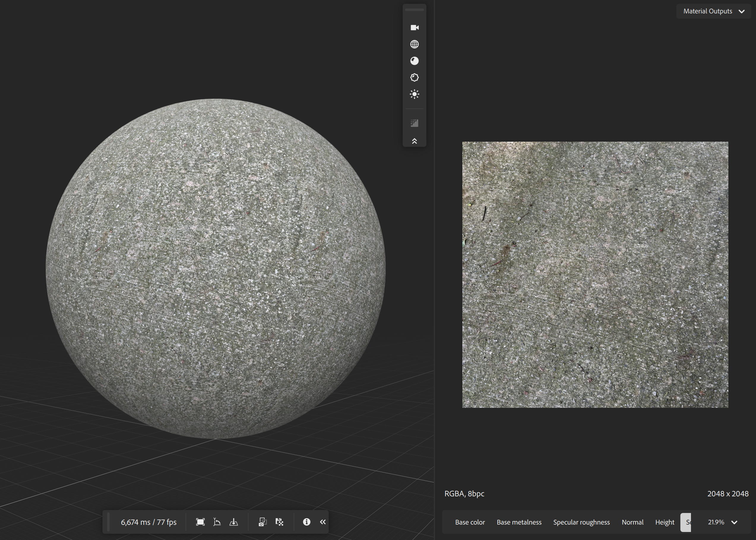
Task: Fit the sphere with the frame icon
Action: click(x=200, y=522)
